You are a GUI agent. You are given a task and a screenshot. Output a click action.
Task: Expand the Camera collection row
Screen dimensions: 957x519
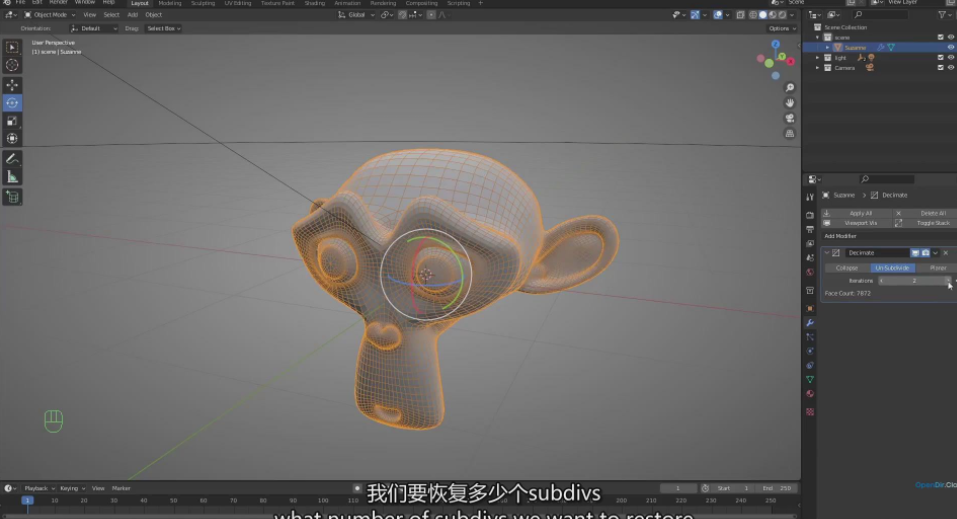pos(818,68)
